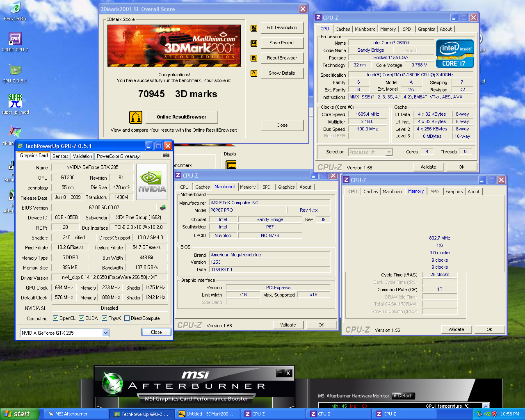
Task: Switch to the Sensors tab in GPU-Z
Action: [60, 156]
